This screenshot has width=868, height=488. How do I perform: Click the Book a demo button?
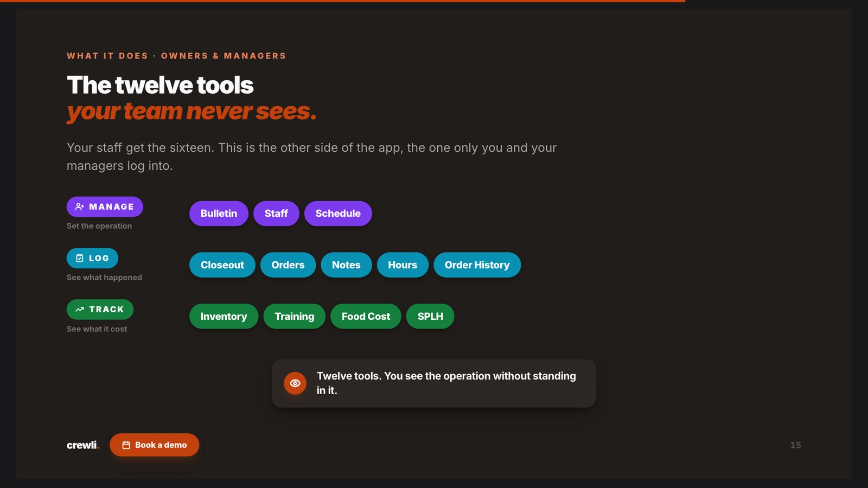[155, 445]
